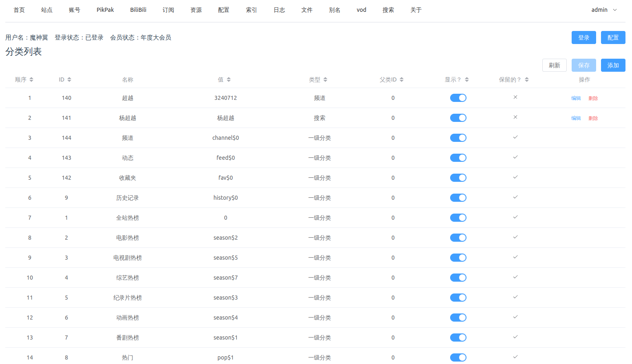This screenshot has height=364, width=632.
Task: Toggle display switch for 电影热榜 row
Action: tap(458, 238)
